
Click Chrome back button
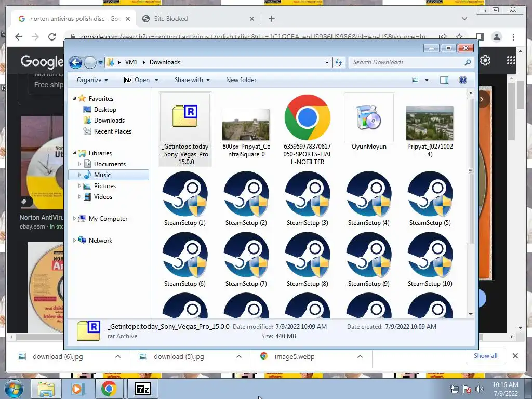[x=19, y=37]
